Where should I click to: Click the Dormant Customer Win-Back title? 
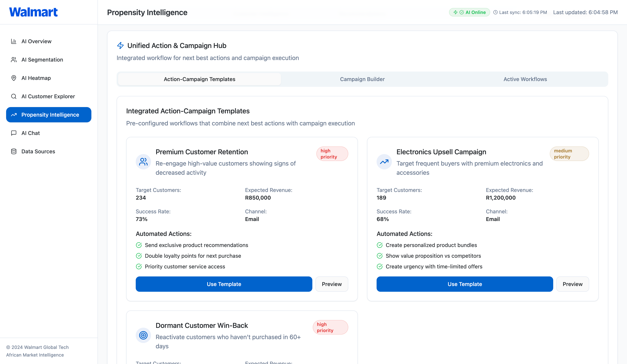point(202,325)
